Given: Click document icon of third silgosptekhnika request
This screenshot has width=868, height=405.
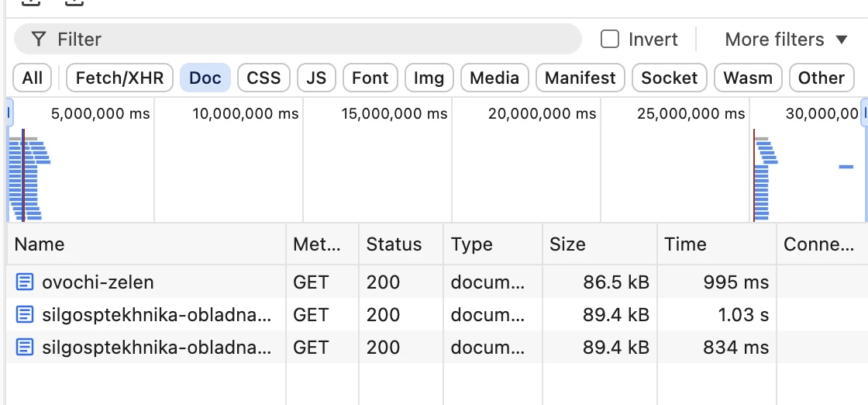Looking at the screenshot, I should pyautogui.click(x=24, y=348).
